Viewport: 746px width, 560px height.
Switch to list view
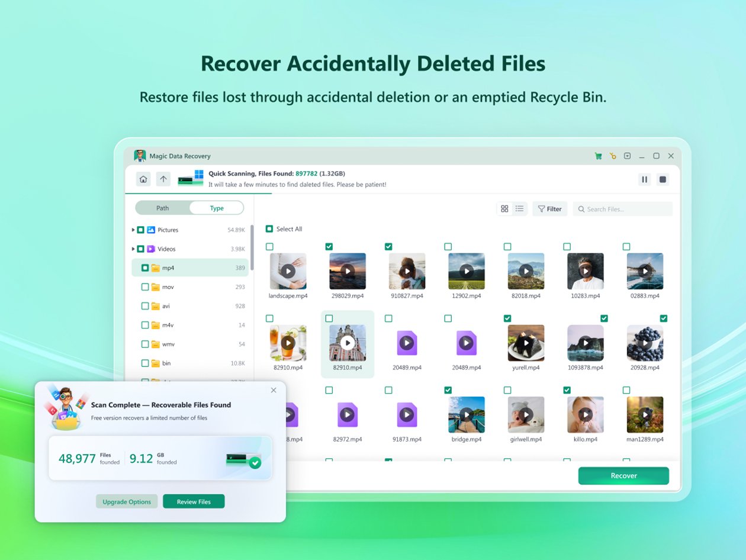click(x=519, y=209)
